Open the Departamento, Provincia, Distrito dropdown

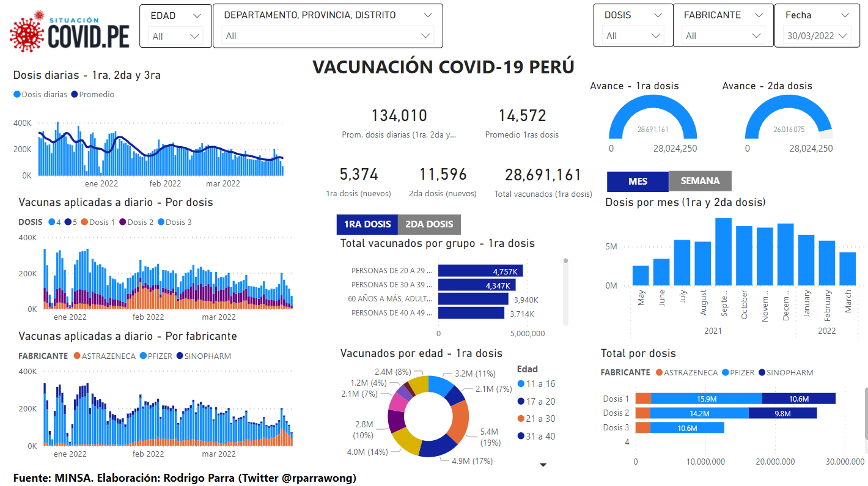328,36
